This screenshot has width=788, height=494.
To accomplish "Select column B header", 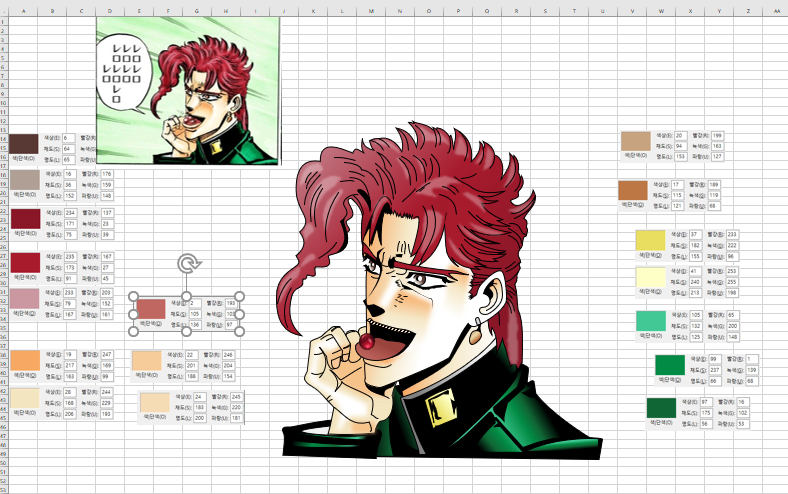I will [x=52, y=11].
